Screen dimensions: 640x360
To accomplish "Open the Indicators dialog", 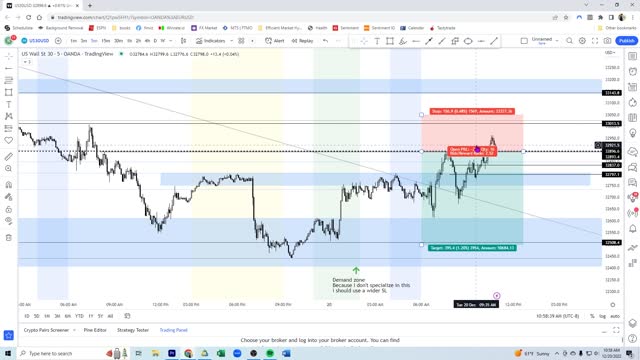I will [x=211, y=41].
